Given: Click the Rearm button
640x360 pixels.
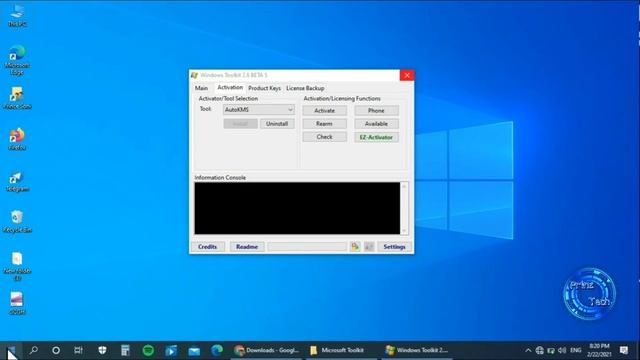Looking at the screenshot, I should point(324,124).
